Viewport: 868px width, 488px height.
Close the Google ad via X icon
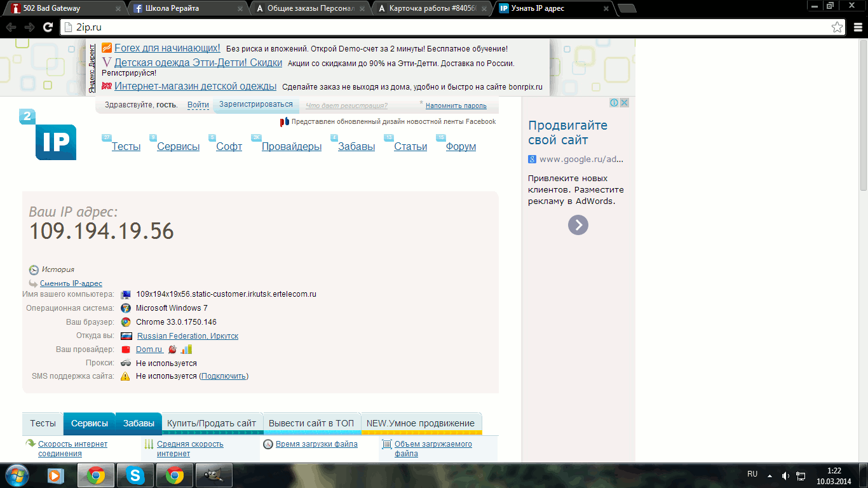coord(625,102)
